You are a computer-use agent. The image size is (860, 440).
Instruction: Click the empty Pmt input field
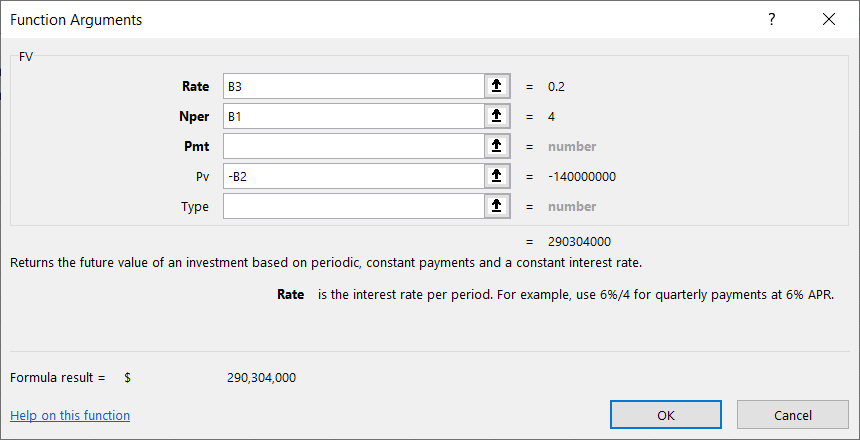pos(353,146)
